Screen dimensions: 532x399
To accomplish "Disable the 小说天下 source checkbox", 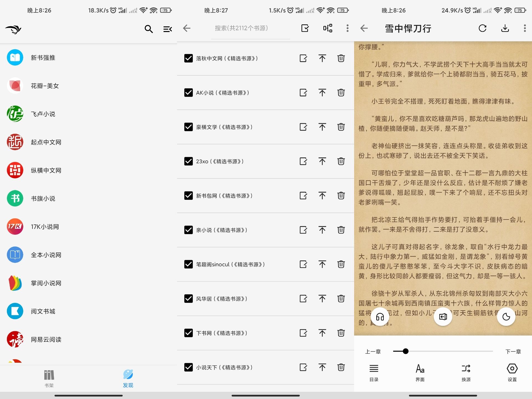I will tap(188, 367).
